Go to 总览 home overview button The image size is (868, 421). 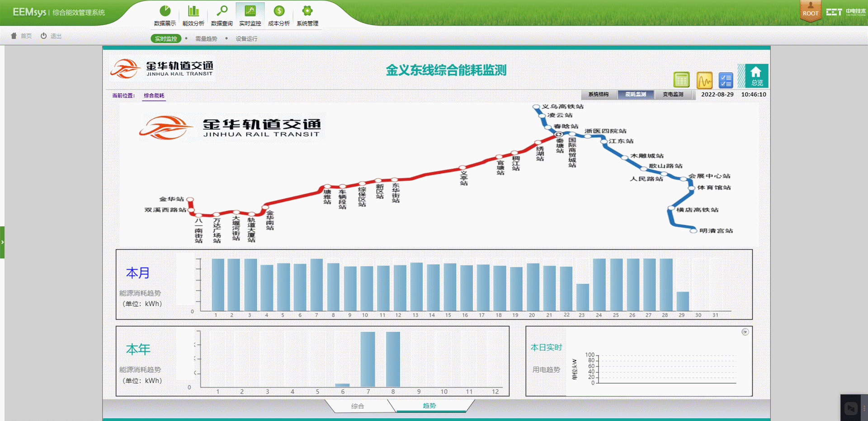(756, 76)
